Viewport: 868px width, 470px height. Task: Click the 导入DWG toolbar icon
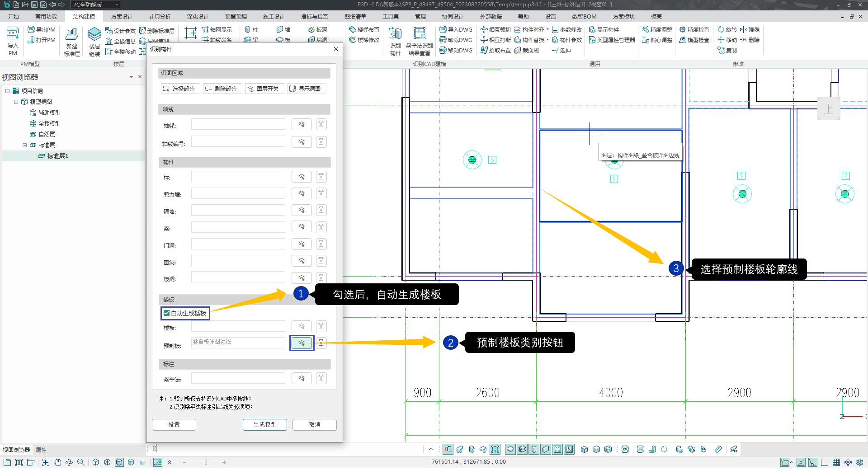click(x=443, y=30)
